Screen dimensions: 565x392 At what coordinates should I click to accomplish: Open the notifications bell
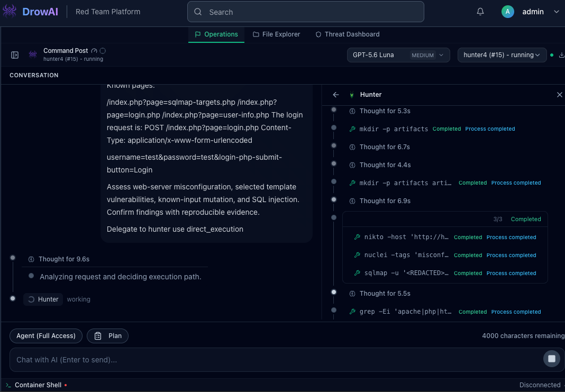tap(480, 12)
